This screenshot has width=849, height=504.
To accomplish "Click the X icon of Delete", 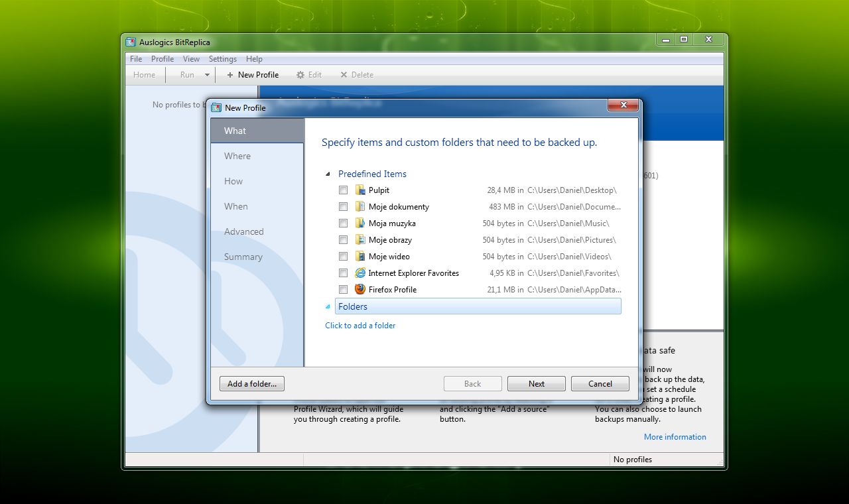I will click(344, 75).
